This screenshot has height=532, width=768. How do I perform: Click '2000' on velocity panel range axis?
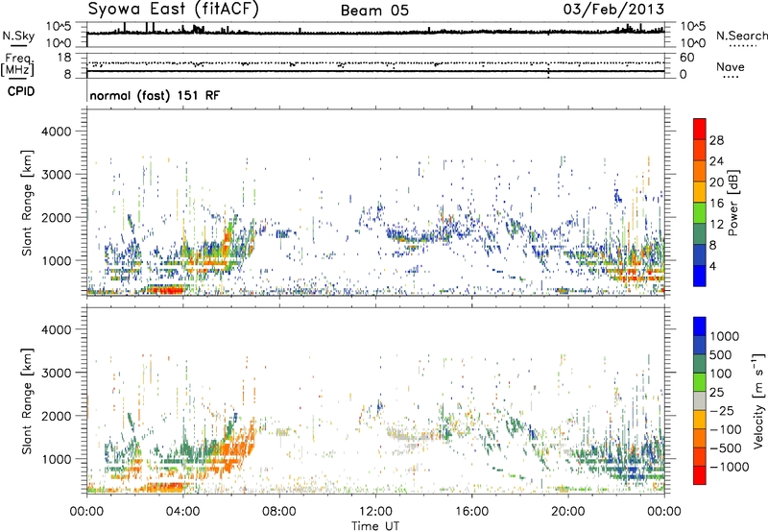click(57, 416)
